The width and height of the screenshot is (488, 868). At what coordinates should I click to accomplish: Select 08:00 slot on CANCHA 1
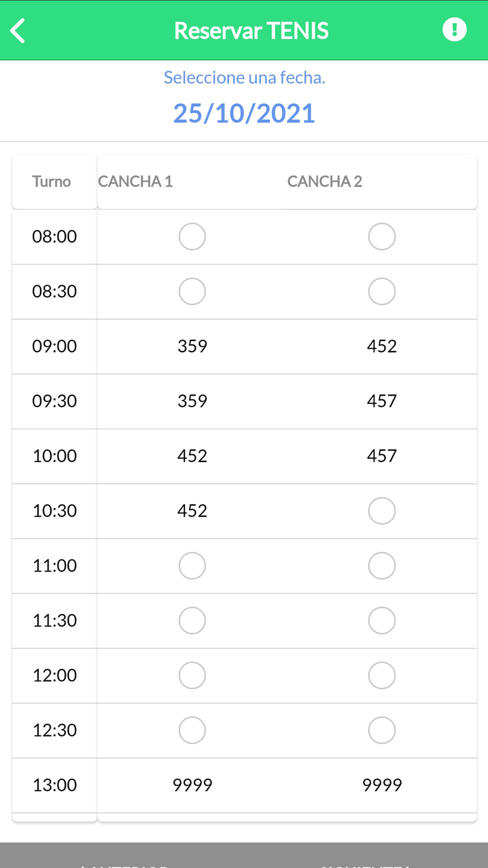tap(192, 237)
